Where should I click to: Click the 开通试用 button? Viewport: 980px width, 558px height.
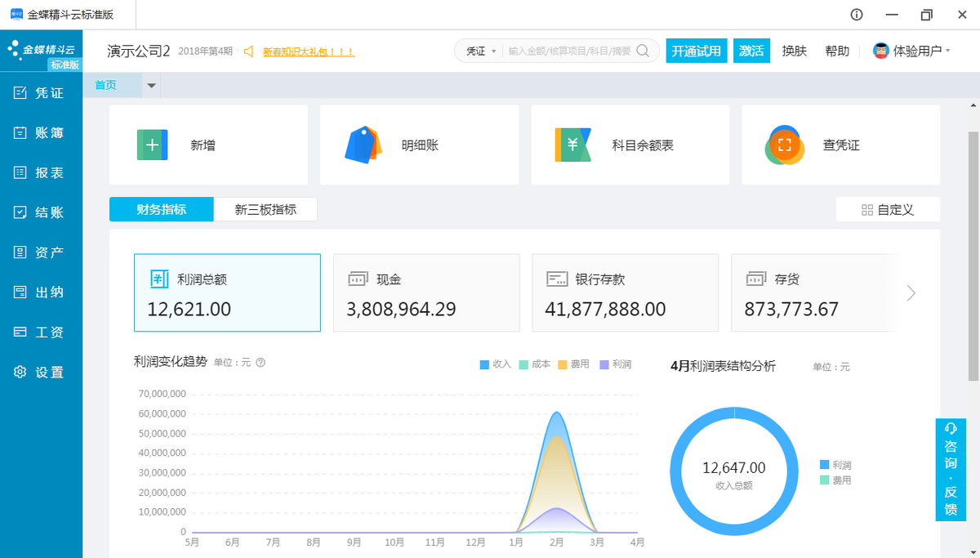coord(696,51)
